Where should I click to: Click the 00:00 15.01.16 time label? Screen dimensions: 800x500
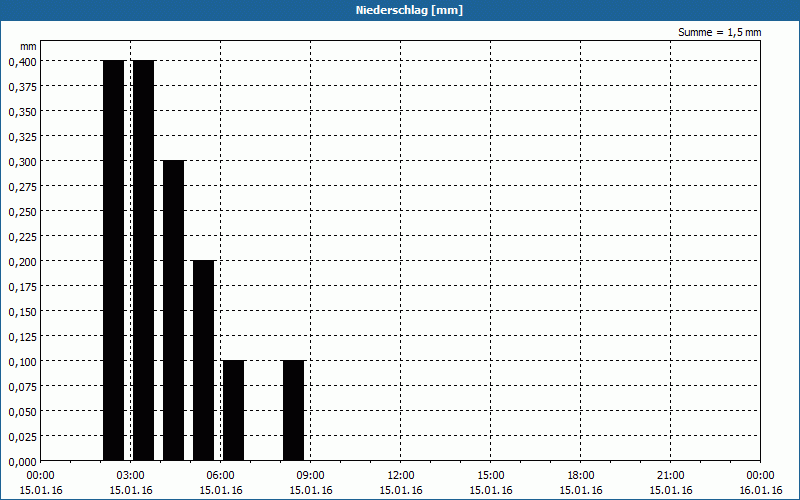(41, 483)
